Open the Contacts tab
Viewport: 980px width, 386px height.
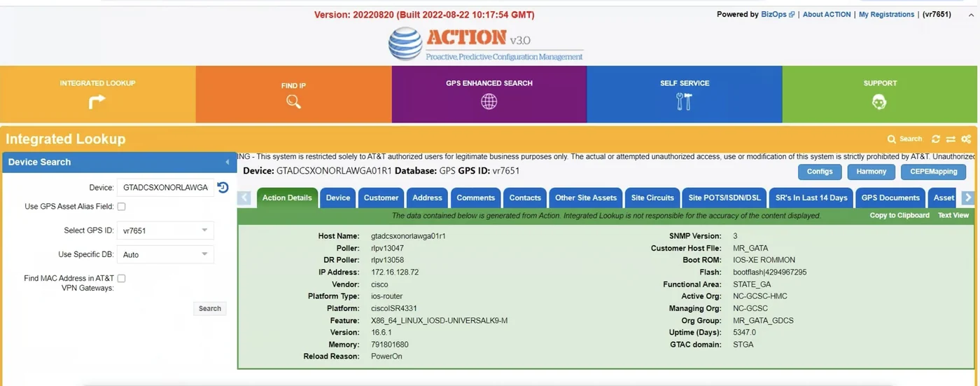[x=525, y=198]
